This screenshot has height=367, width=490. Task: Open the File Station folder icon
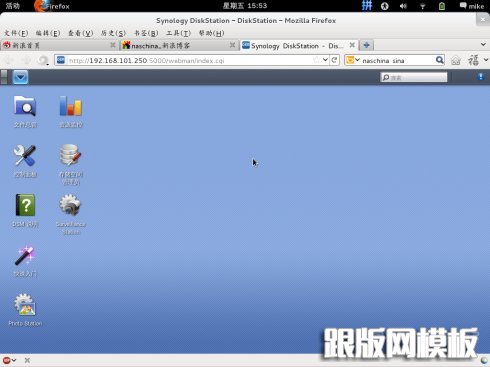(25, 106)
